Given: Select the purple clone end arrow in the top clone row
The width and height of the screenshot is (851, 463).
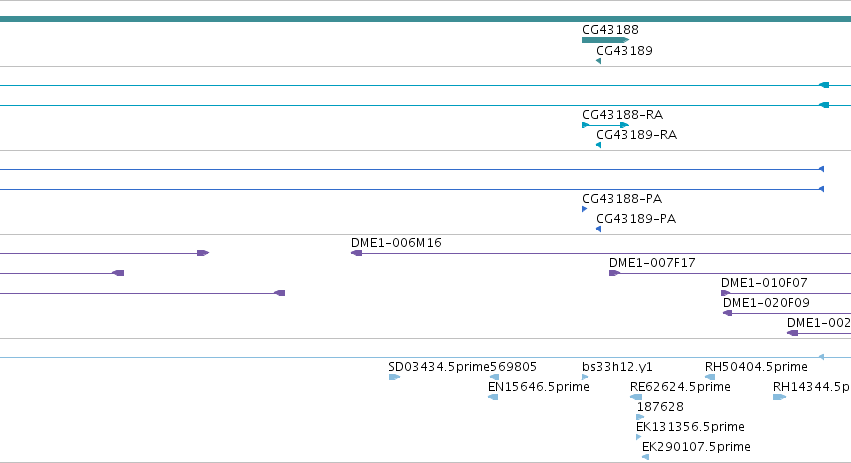Looking at the screenshot, I should 203,253.
